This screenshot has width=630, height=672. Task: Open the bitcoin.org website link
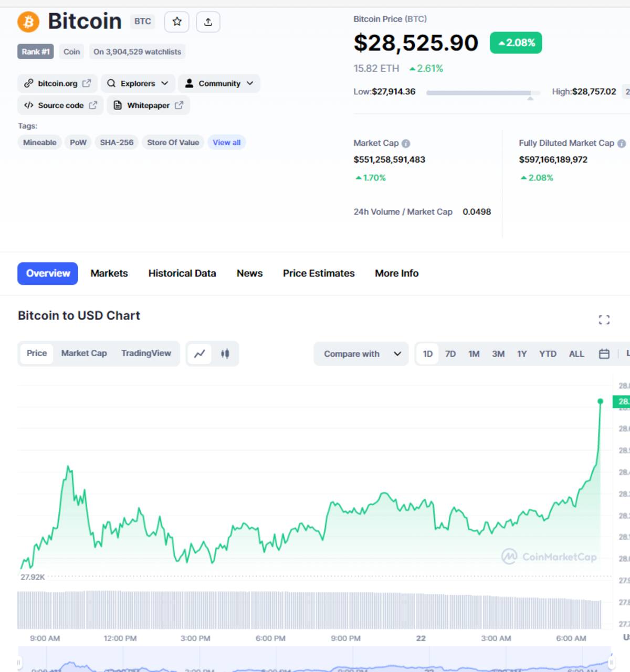(58, 83)
